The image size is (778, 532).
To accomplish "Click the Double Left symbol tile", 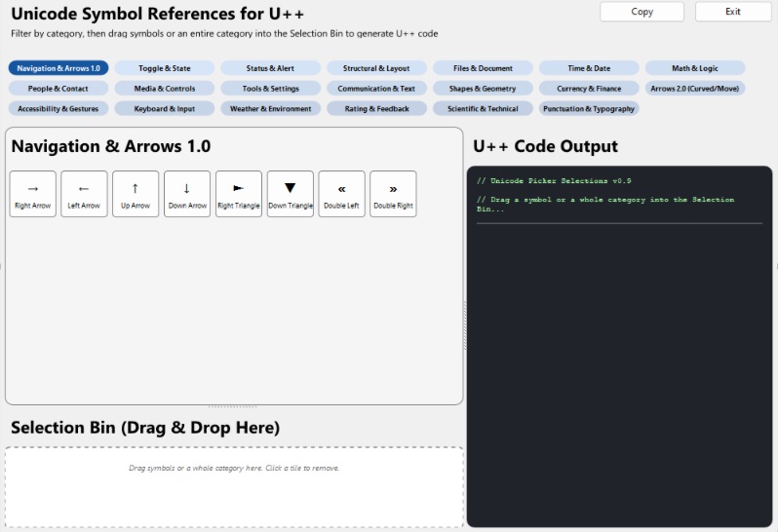I will 341,194.
